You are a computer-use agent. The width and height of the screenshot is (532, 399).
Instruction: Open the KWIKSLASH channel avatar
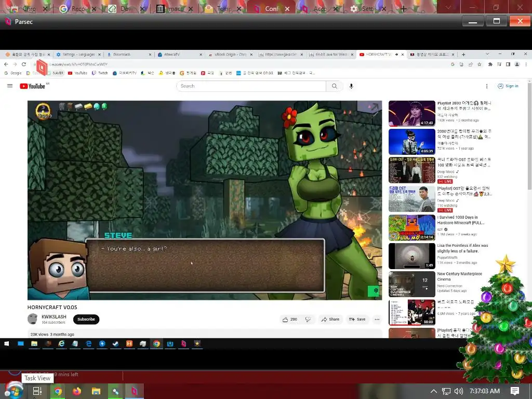(33, 319)
